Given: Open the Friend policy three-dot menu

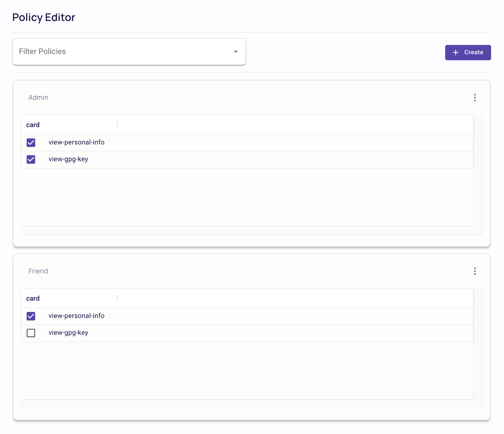Looking at the screenshot, I should (x=475, y=271).
